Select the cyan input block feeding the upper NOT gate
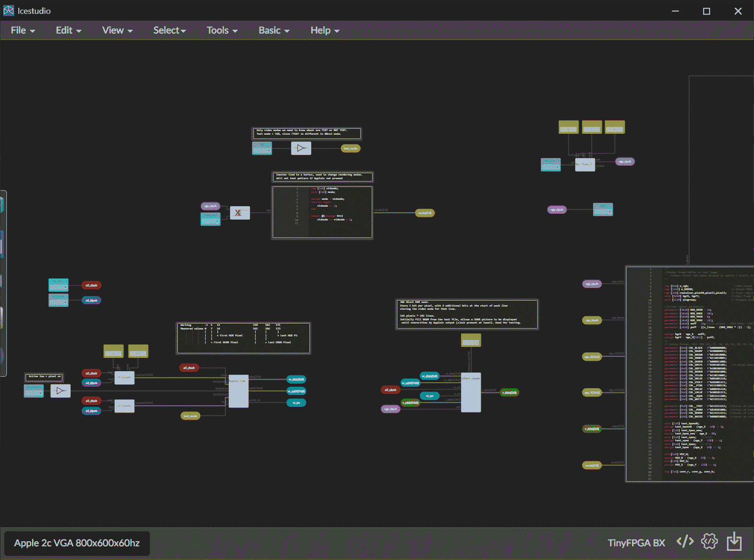 pos(262,148)
